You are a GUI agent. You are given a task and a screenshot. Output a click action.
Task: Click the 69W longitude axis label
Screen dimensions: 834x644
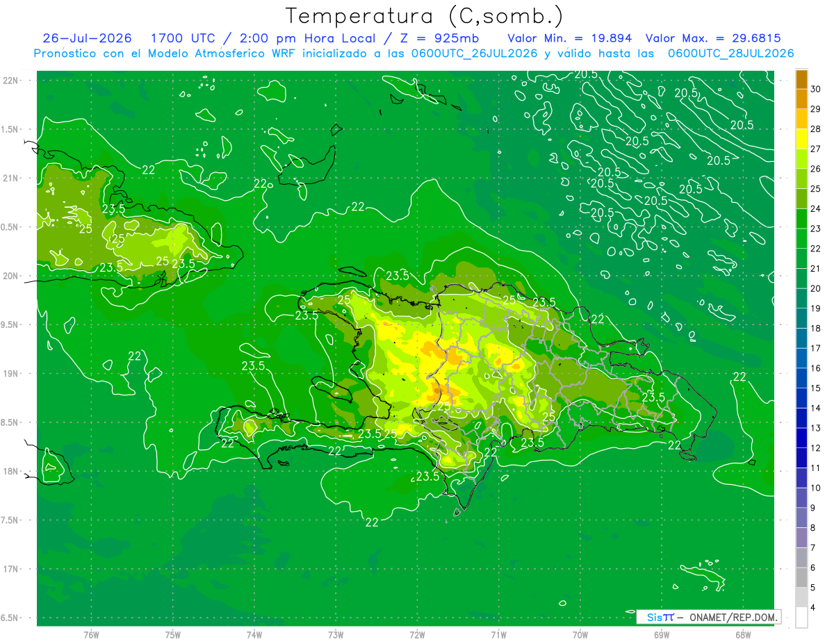click(x=662, y=634)
